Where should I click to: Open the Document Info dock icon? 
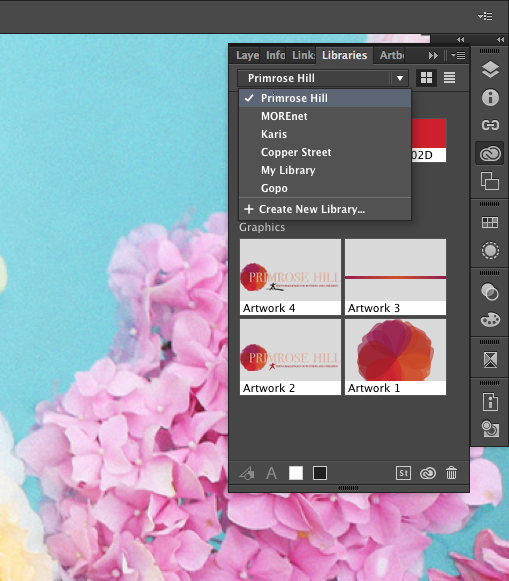[x=490, y=402]
